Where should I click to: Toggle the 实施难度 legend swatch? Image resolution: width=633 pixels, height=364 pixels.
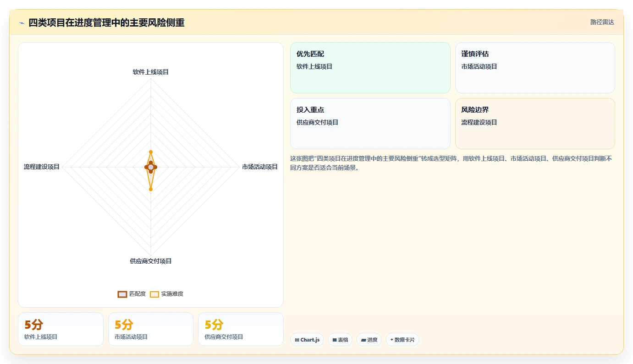(154, 294)
